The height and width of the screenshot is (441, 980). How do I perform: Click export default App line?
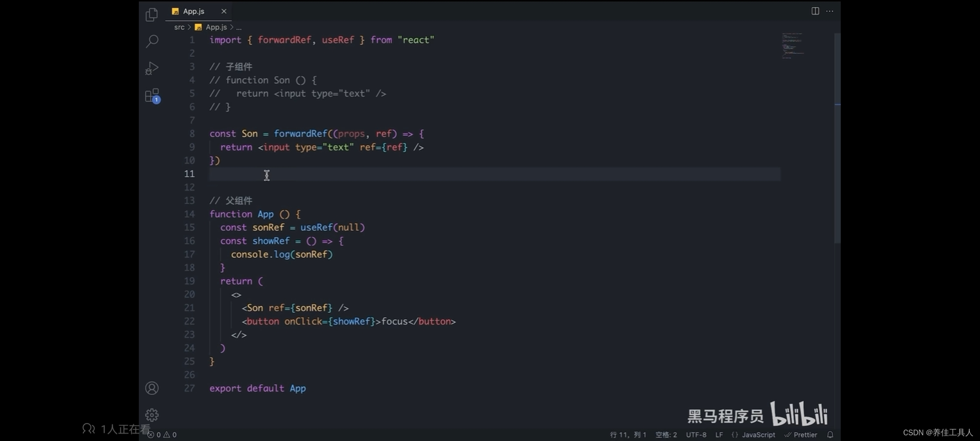pos(258,388)
